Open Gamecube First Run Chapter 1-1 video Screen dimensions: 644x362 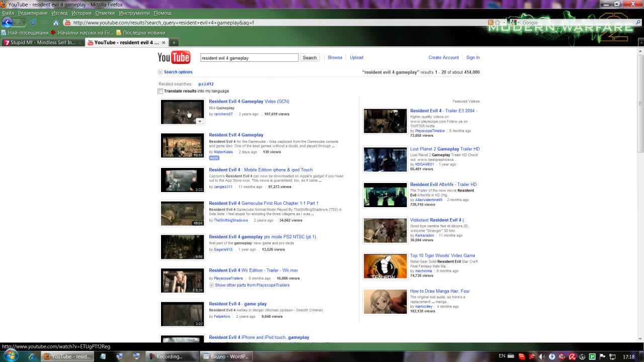[264, 203]
